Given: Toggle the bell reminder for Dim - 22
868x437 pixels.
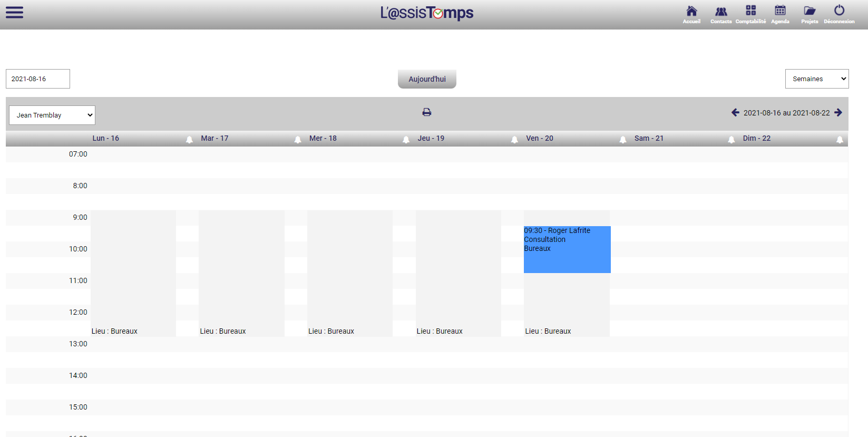Looking at the screenshot, I should [x=840, y=140].
